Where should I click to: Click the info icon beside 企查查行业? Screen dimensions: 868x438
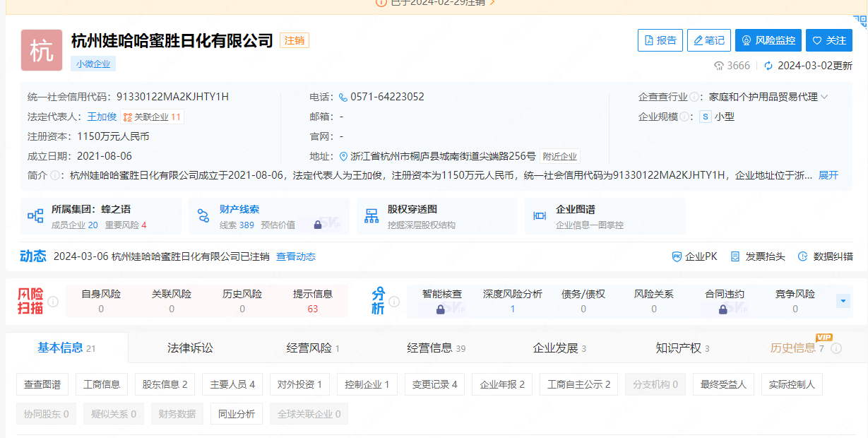695,97
